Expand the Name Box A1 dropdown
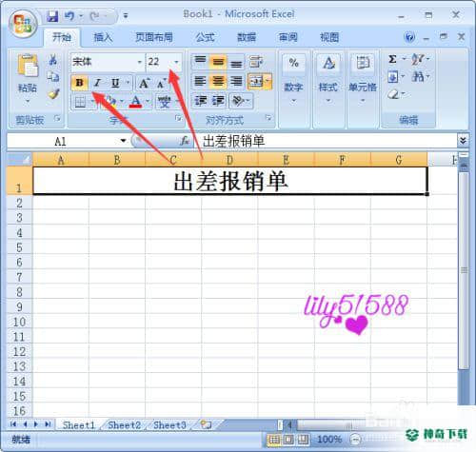476x452 pixels. tap(123, 141)
